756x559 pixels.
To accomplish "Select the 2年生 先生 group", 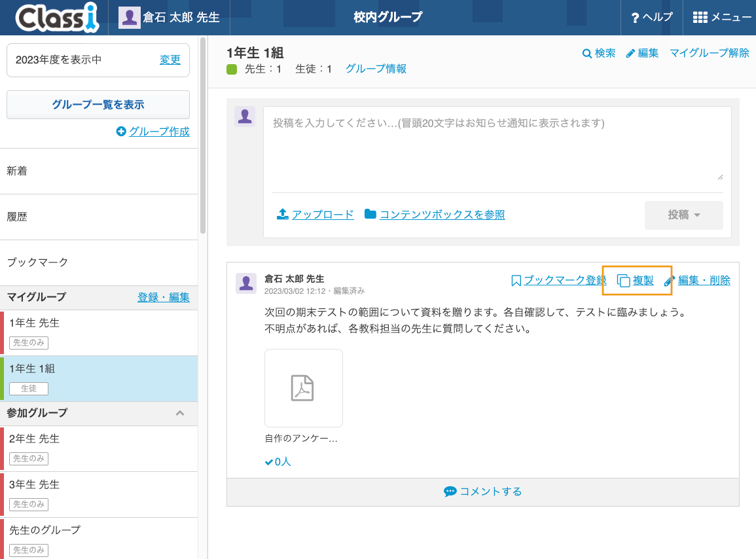I will pyautogui.click(x=99, y=448).
